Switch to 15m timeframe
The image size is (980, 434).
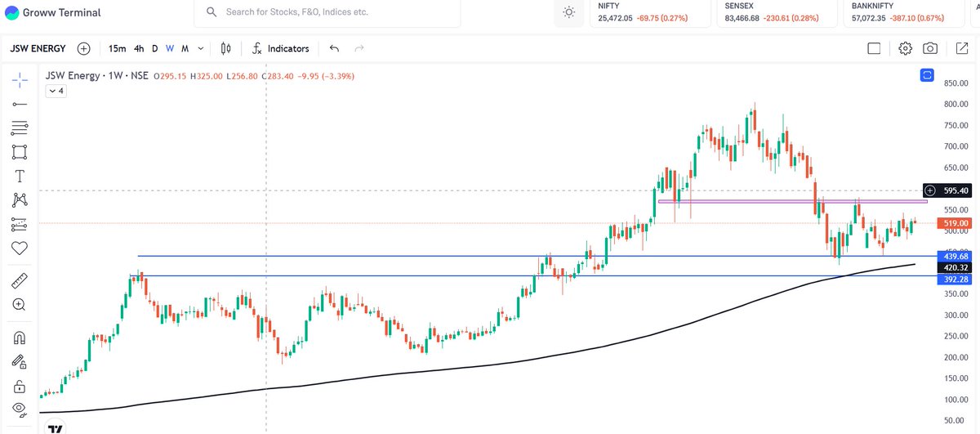(x=117, y=48)
